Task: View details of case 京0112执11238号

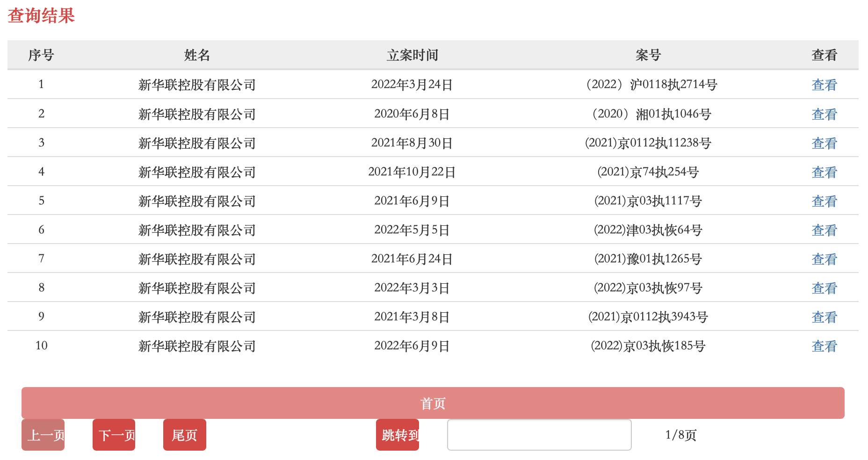Action: 824,143
